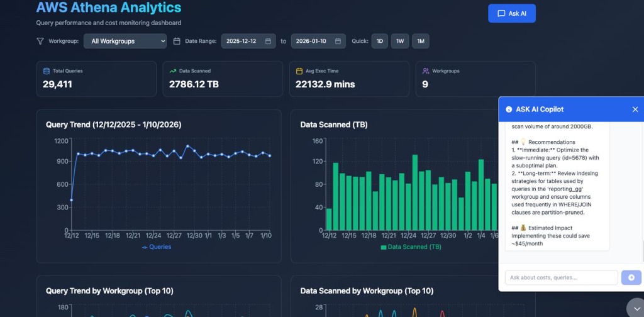Click the AWS Athena Analytics heading
The image size is (644, 317).
click(108, 7)
